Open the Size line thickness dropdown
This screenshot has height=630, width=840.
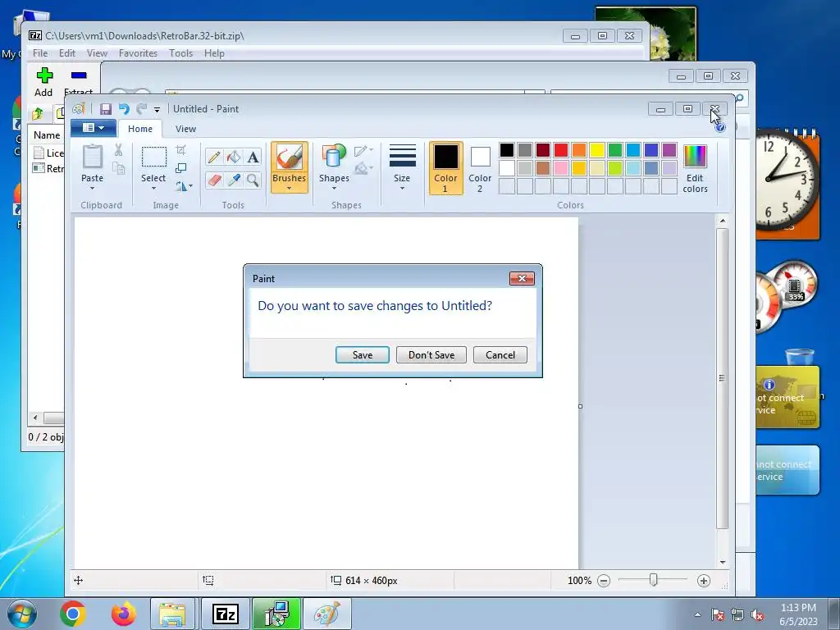[x=402, y=167]
